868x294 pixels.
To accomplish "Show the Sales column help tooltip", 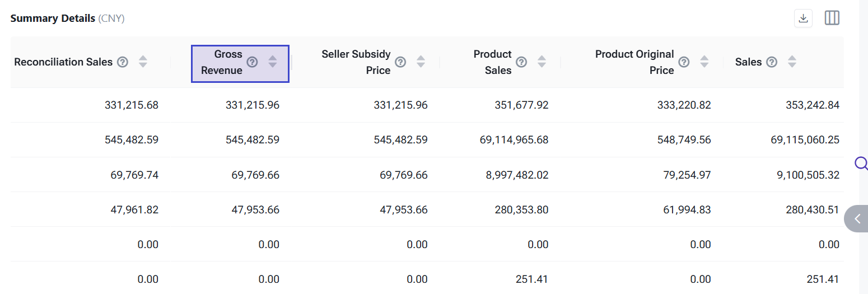I will 772,62.
